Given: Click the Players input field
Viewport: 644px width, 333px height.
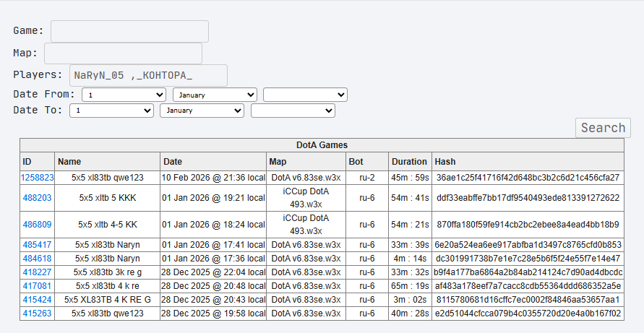Looking at the screenshot, I should point(148,75).
